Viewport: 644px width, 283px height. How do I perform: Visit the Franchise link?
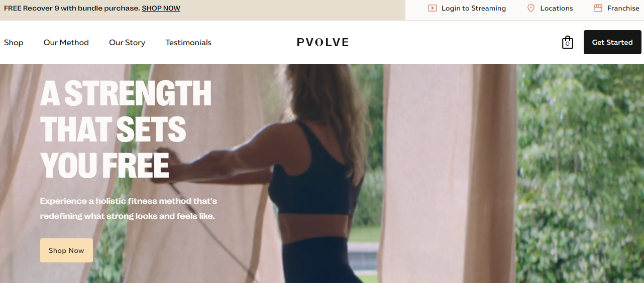[623, 8]
